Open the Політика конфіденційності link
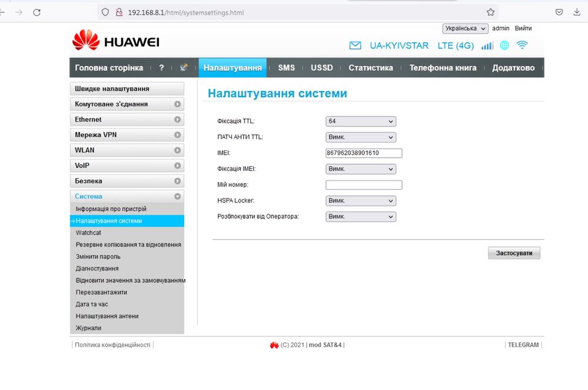 (x=112, y=345)
